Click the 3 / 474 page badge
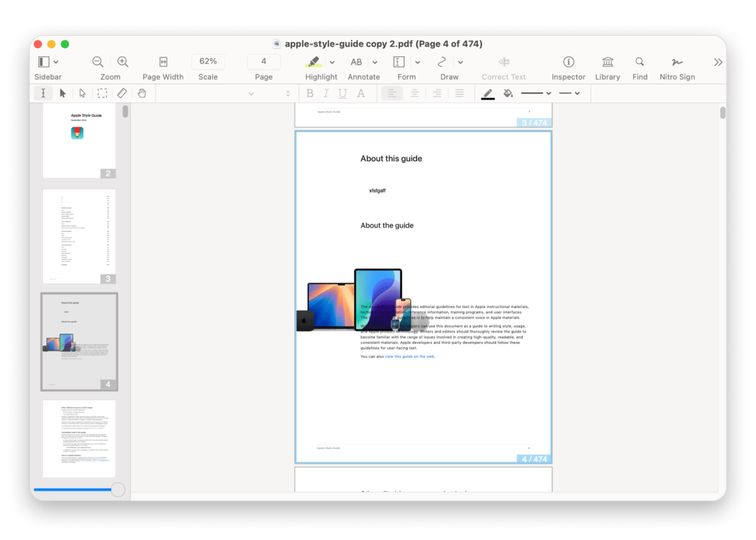Viewport: 756px width, 540px height. click(534, 123)
